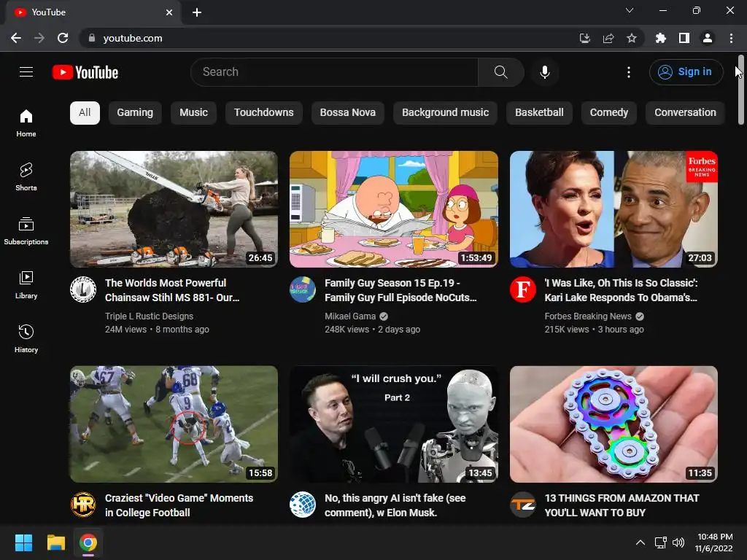Go forward in the browser
The height and width of the screenshot is (560, 747).
tap(39, 38)
